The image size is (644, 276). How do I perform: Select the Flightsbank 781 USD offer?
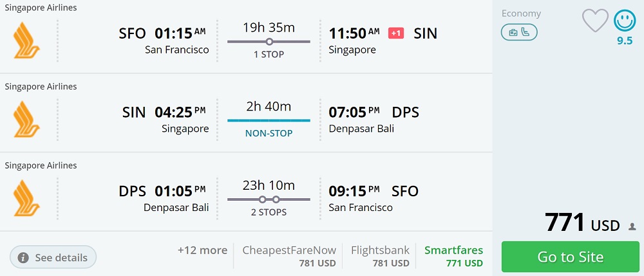(x=380, y=256)
